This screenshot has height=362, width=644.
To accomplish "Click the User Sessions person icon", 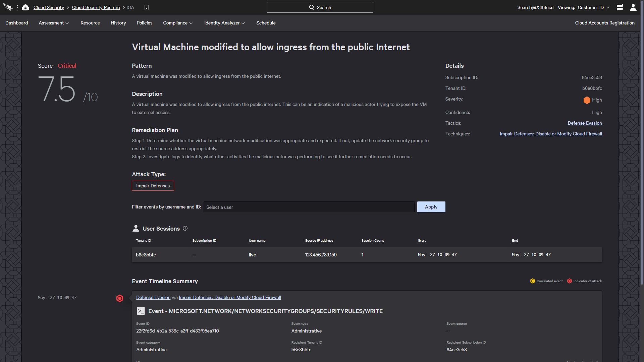I will [136, 228].
